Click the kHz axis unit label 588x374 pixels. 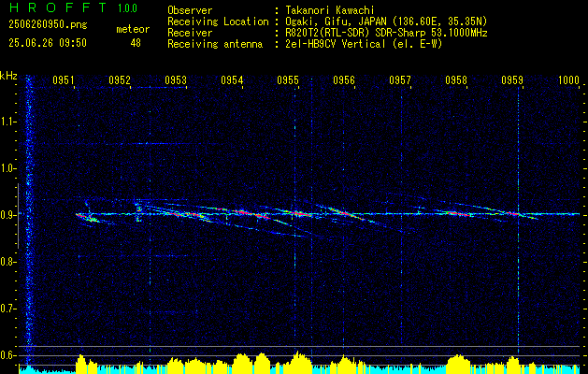(x=8, y=76)
